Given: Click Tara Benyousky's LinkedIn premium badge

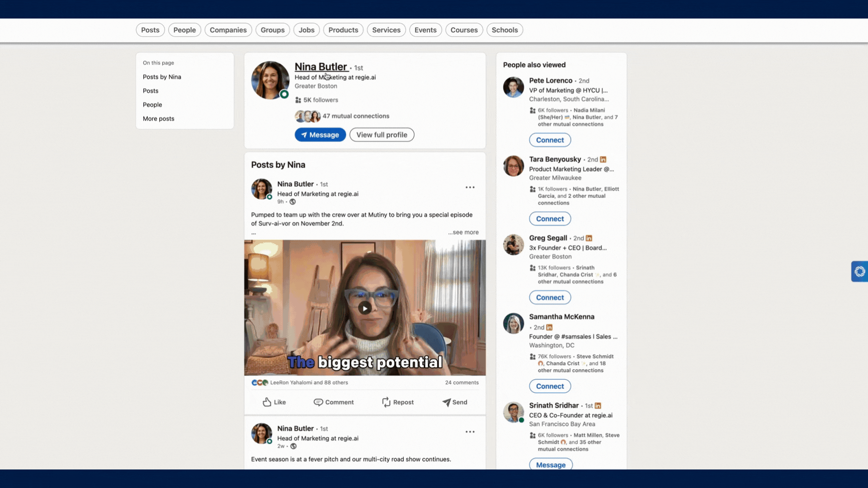Looking at the screenshot, I should [x=603, y=160].
